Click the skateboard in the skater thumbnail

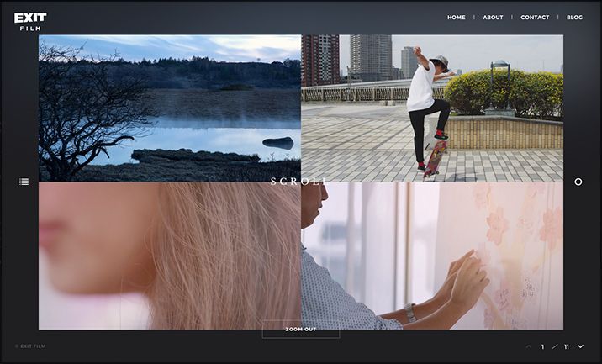tap(435, 157)
